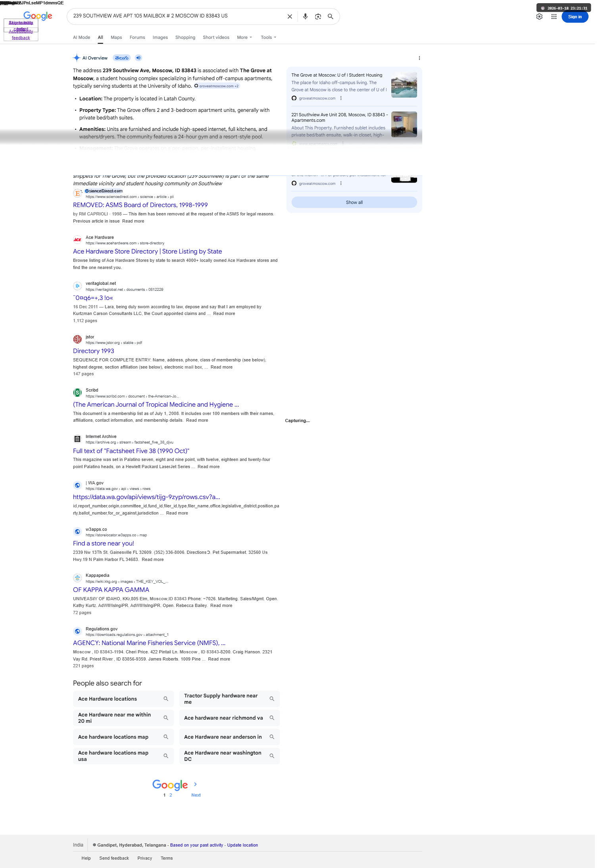Click search icon for Ace Hardware near washington DC
The width and height of the screenshot is (602, 868).
tap(272, 756)
